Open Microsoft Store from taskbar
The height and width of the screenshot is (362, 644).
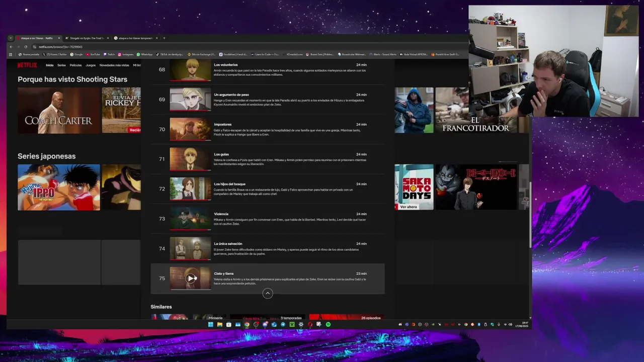coord(229,324)
